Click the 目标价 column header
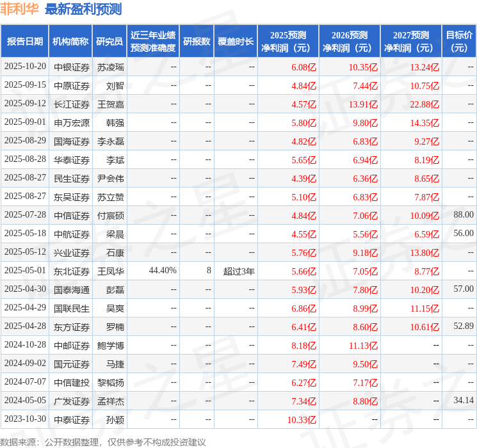Screen dimensions: 477x448 point(459,42)
